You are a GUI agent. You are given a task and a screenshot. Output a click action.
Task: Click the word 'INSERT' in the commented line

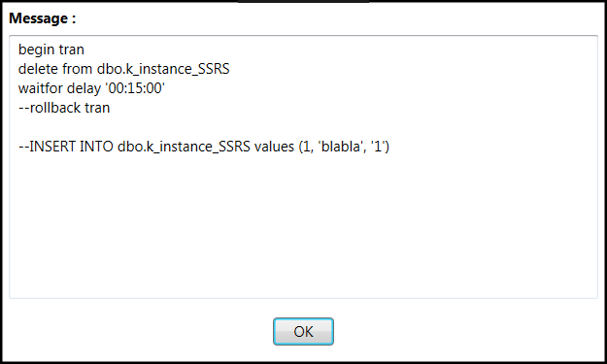pos(52,147)
